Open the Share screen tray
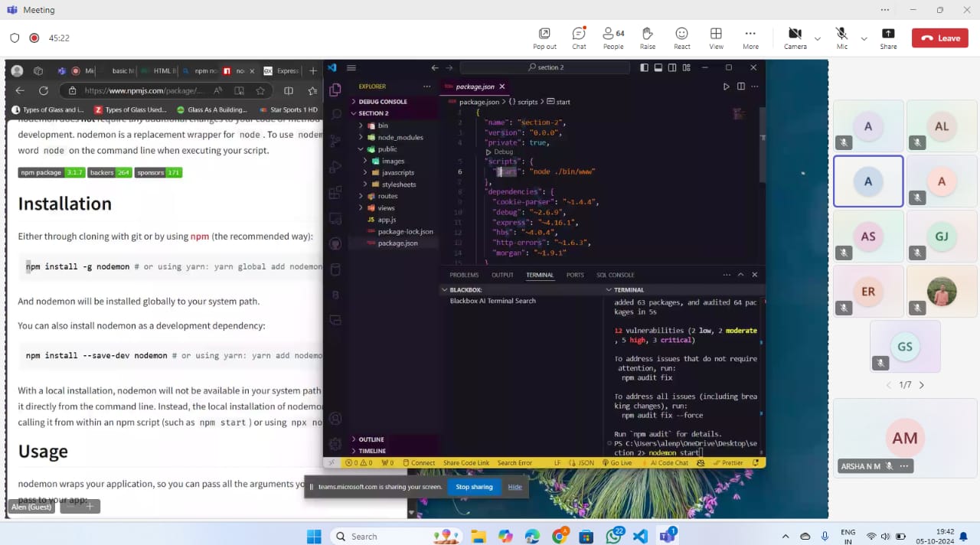 (x=888, y=38)
